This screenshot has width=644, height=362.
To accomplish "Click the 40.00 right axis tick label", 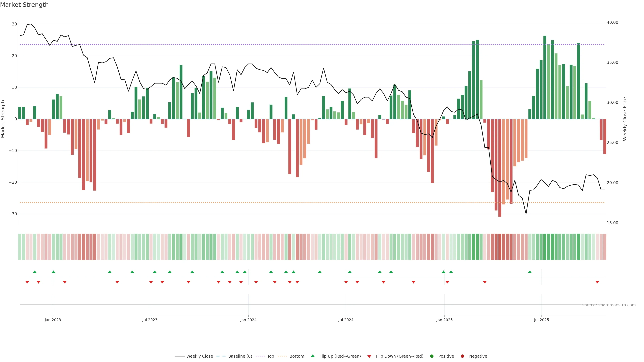I will (x=612, y=22).
